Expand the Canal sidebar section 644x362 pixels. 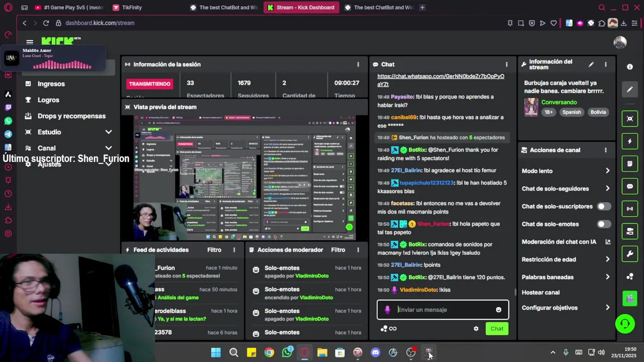tap(108, 148)
